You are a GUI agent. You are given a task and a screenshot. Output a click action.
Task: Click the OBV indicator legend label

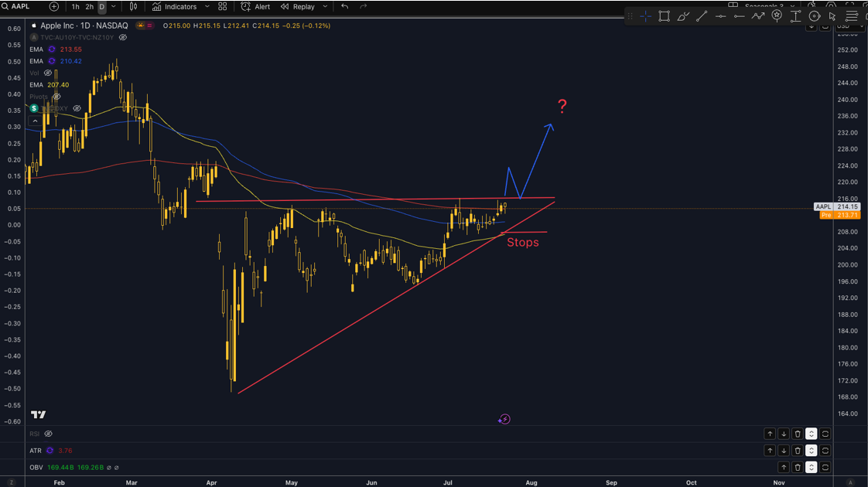(x=36, y=468)
